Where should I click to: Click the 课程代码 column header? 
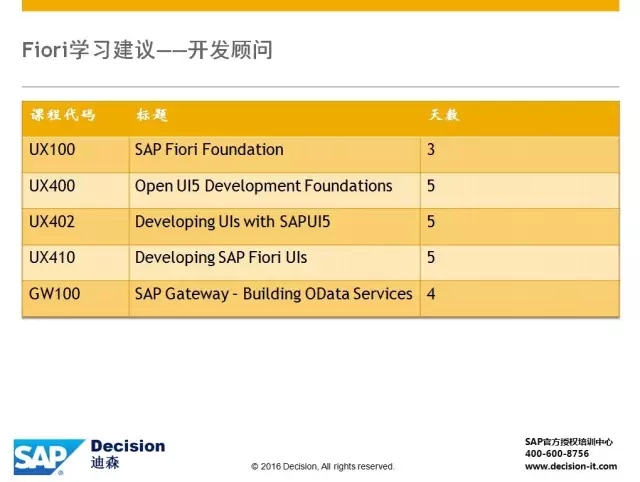click(62, 115)
